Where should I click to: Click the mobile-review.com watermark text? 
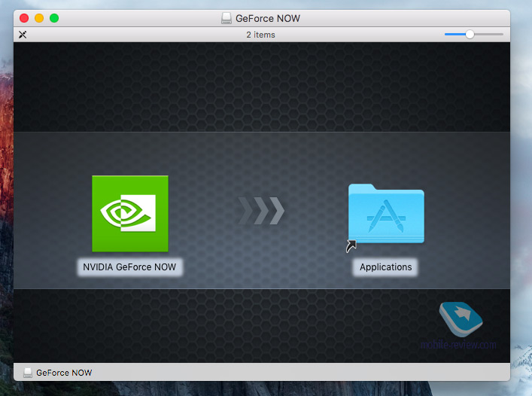coord(465,345)
